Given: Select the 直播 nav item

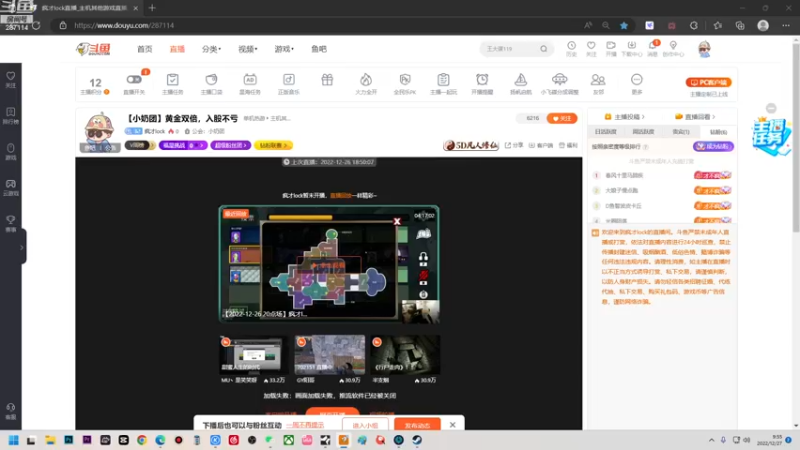Looking at the screenshot, I should (177, 49).
